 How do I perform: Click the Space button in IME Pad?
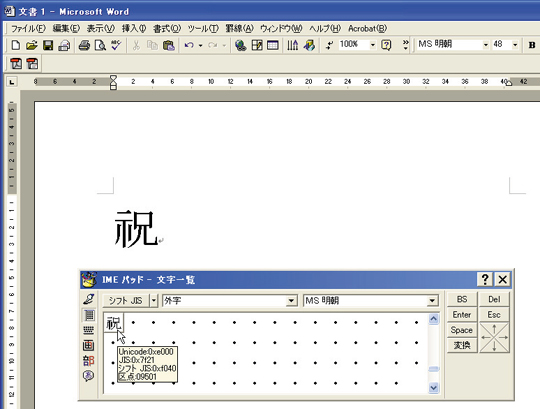pyautogui.click(x=462, y=330)
